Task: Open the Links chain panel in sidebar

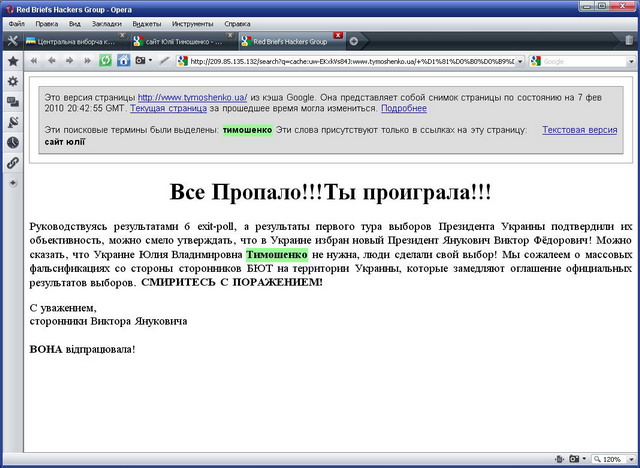Action: point(13,162)
